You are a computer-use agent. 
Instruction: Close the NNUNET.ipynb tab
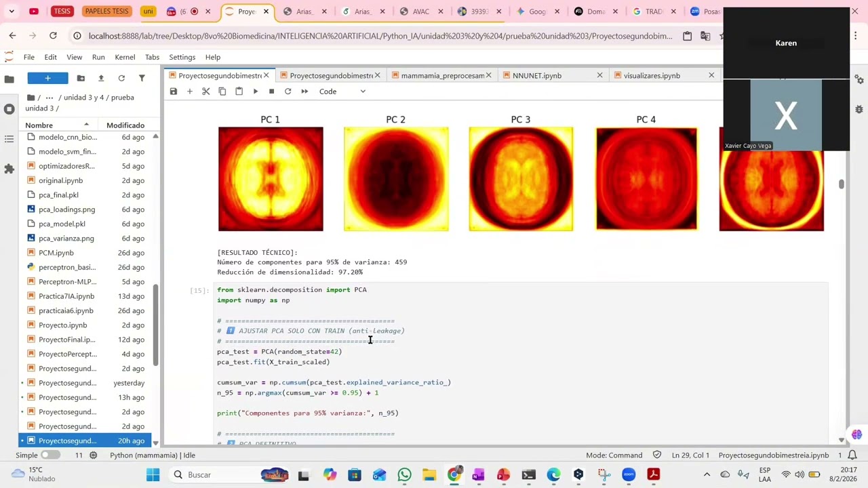point(599,75)
